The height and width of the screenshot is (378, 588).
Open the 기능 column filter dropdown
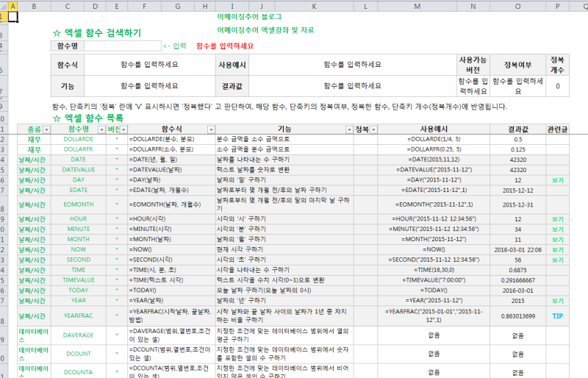click(349, 129)
